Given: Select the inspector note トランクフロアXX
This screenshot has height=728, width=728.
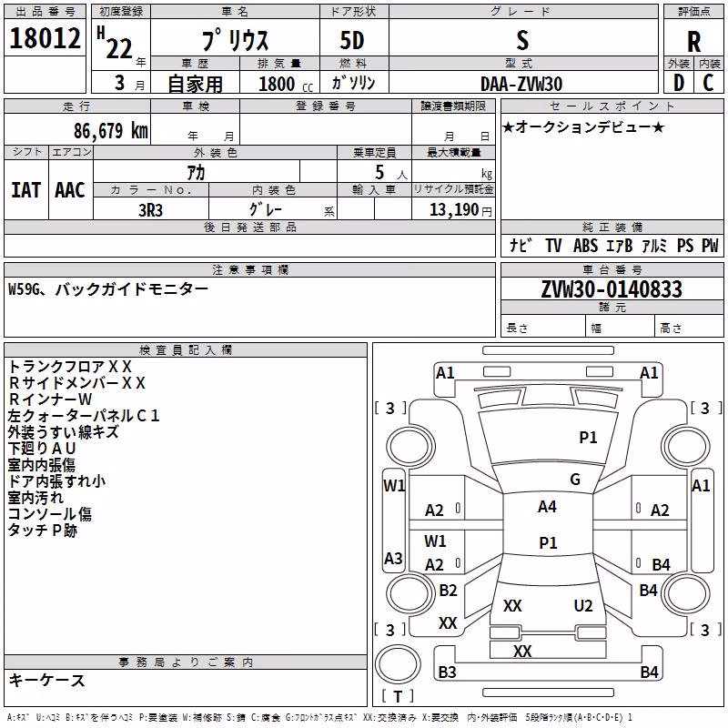Looking at the screenshot, I should coord(70,367).
